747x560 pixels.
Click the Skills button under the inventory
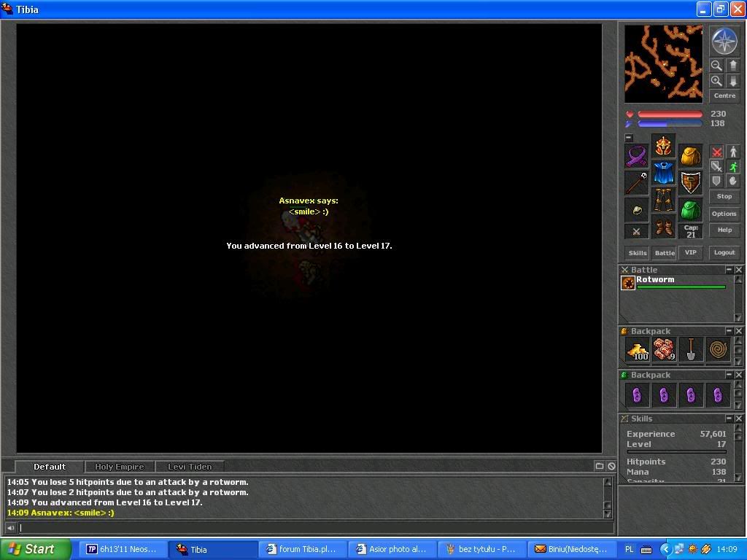tap(638, 253)
